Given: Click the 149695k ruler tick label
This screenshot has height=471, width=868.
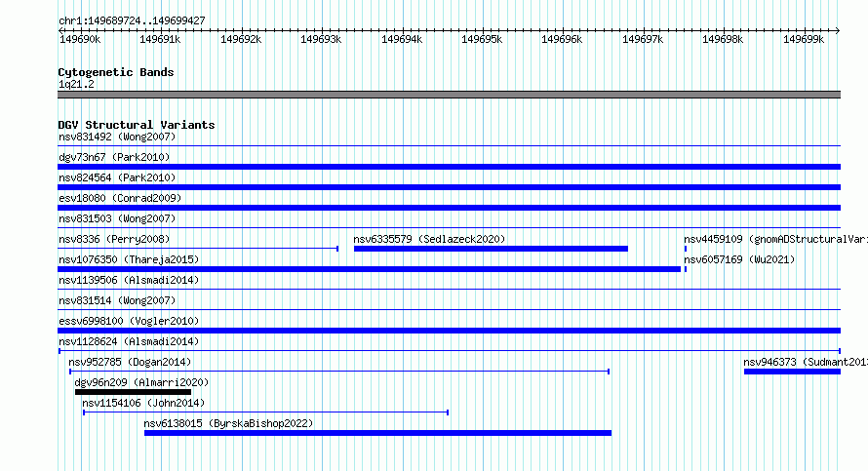Looking at the screenshot, I should click(x=482, y=39).
